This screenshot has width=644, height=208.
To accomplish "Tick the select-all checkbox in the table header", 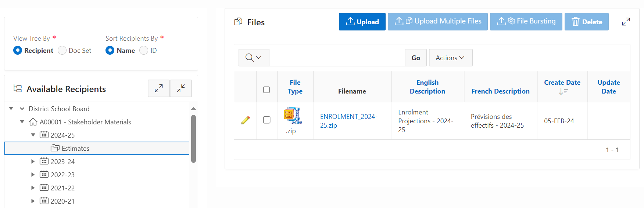I will pos(266,90).
